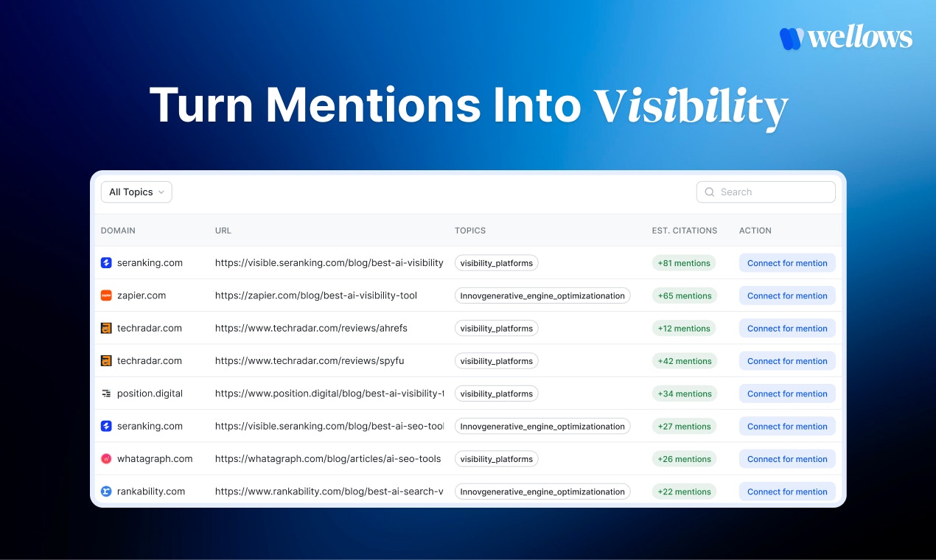This screenshot has width=936, height=560.
Task: Click Connect for mention in whatagraph.com row
Action: coord(787,459)
